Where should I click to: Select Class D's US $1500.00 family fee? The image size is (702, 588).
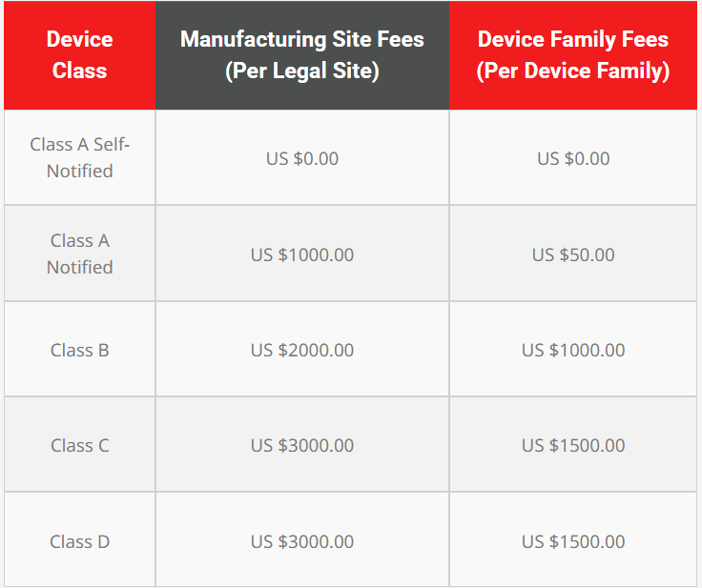click(573, 541)
